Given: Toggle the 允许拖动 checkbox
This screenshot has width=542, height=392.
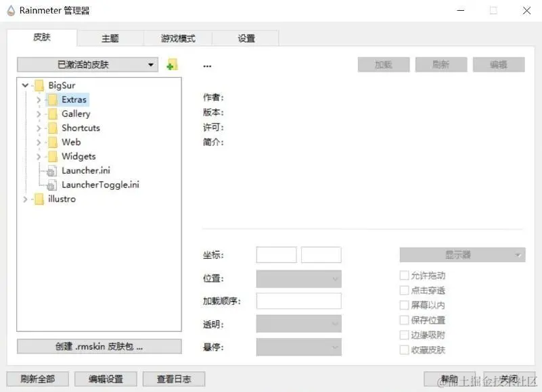Looking at the screenshot, I should coord(404,275).
